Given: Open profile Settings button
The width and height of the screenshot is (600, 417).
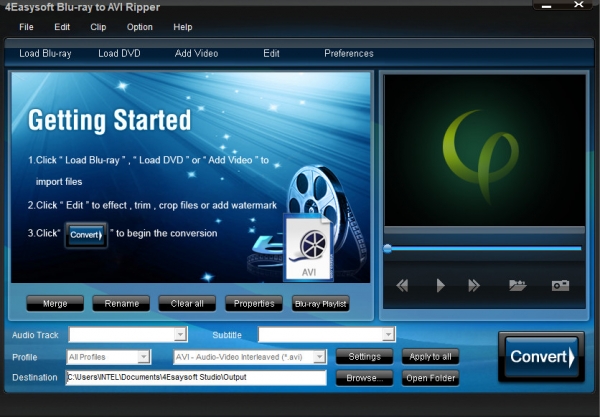Looking at the screenshot, I should click(x=364, y=357).
